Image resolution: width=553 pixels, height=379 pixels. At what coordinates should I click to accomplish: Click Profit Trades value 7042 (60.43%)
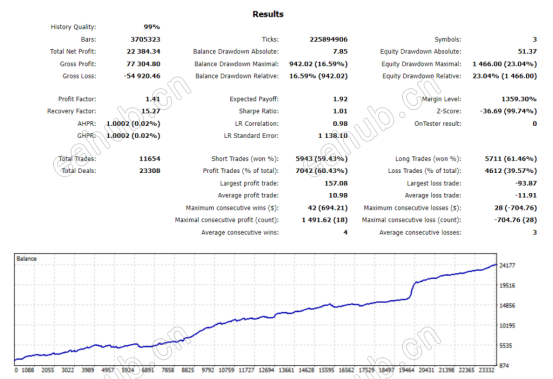(321, 171)
